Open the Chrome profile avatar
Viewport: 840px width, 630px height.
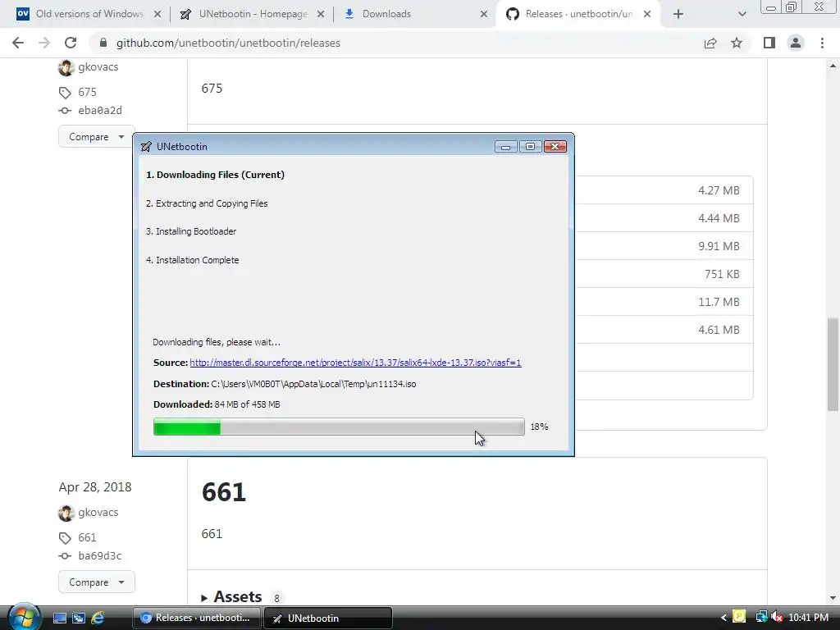click(796, 43)
